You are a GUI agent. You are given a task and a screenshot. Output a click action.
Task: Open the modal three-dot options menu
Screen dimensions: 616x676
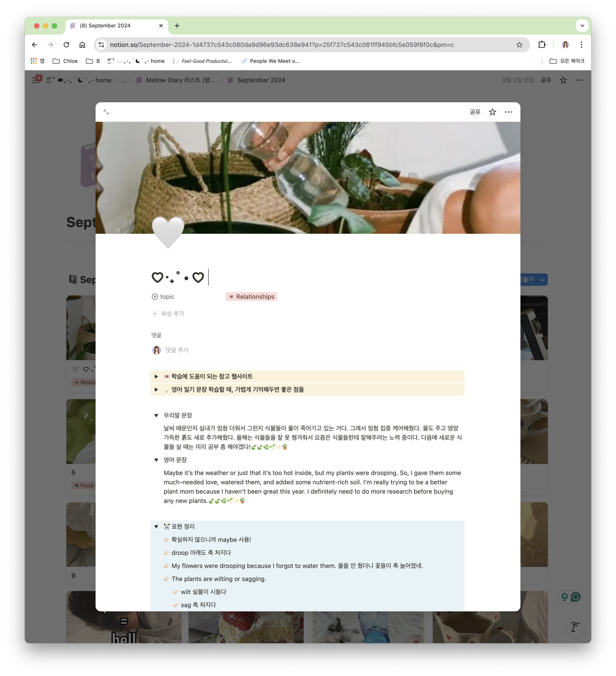(x=508, y=112)
